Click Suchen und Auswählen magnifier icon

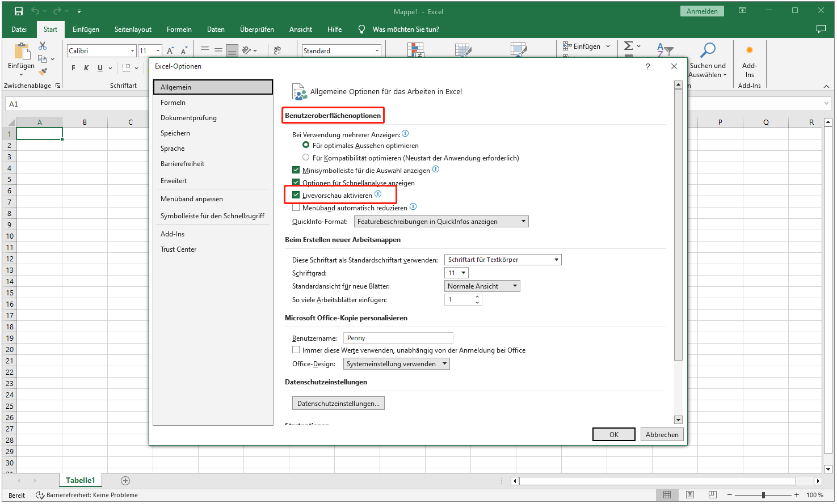[708, 50]
